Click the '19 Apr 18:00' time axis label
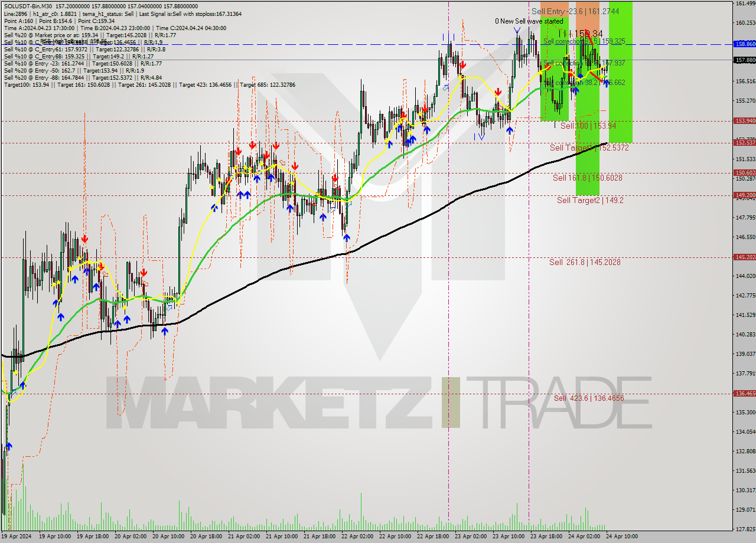This screenshot has height=543, width=756. 93,537
